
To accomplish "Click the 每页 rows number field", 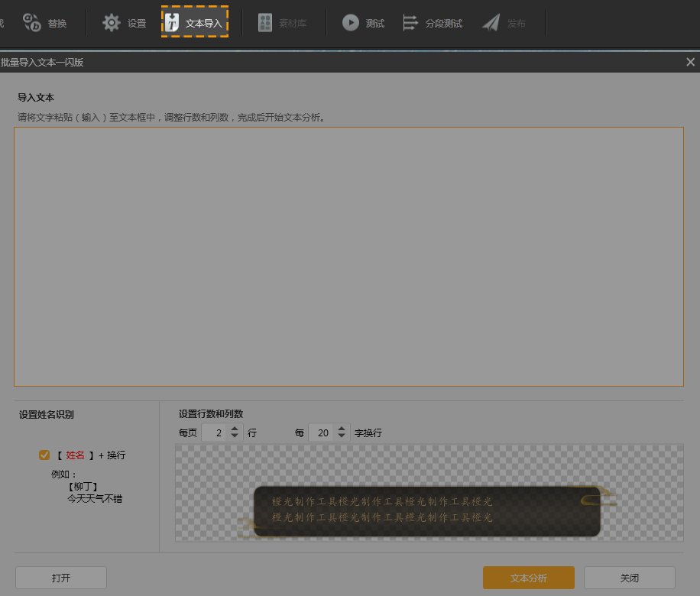I will click(215, 433).
